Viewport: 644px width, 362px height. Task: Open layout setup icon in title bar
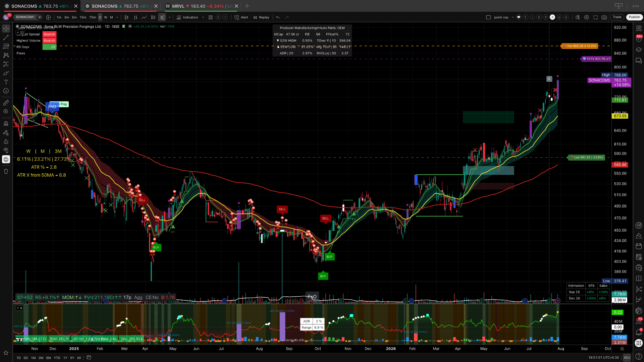pos(619,6)
